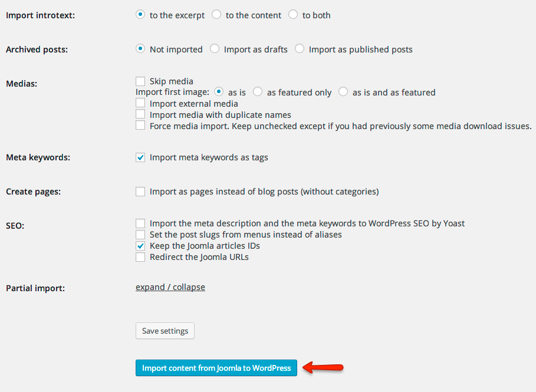Enable Import media with duplicate names
The height and width of the screenshot is (392, 536).
pos(140,114)
